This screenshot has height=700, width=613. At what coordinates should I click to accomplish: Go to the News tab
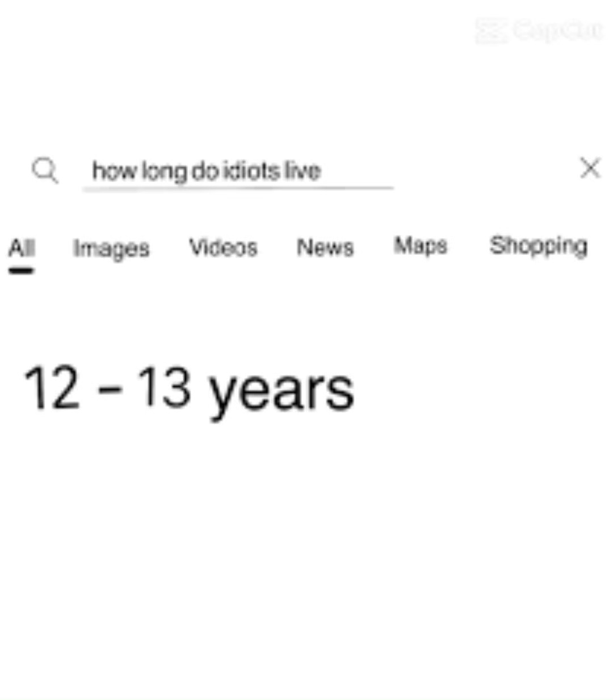click(x=325, y=247)
